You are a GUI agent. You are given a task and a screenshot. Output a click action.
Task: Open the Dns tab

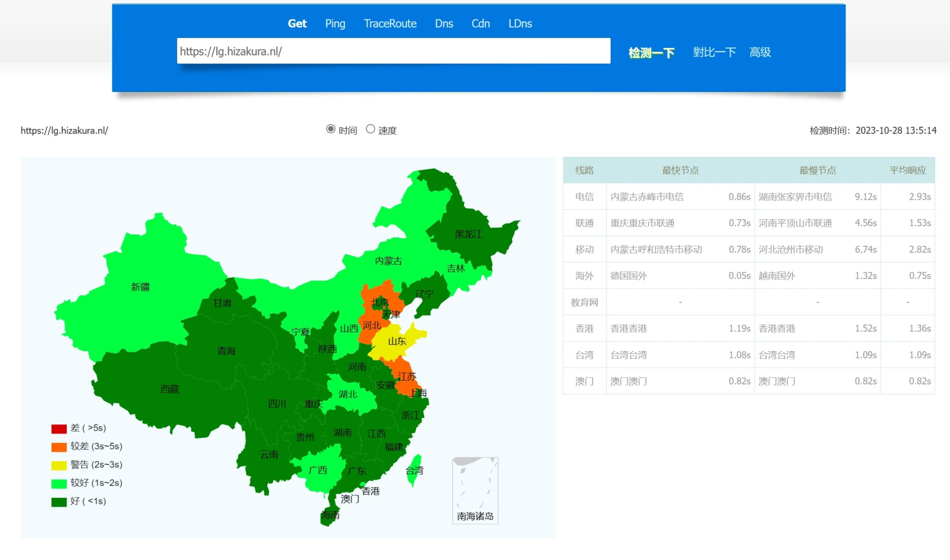(444, 24)
